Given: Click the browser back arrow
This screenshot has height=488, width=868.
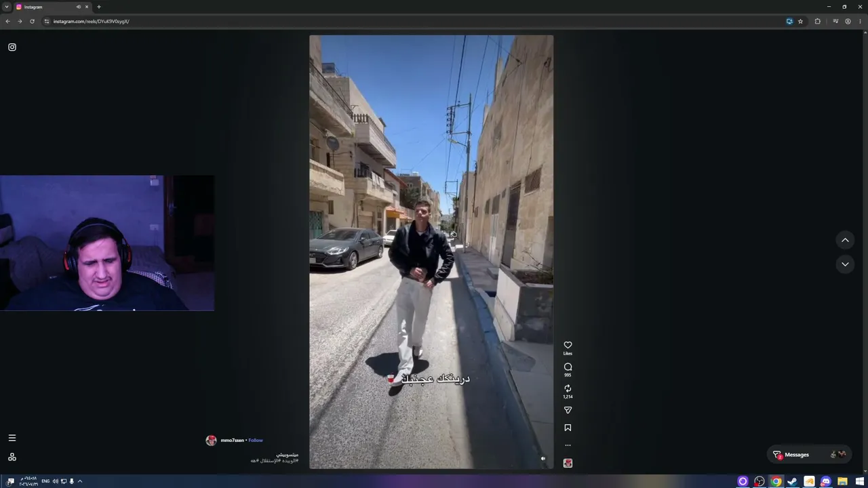Looking at the screenshot, I should (x=8, y=21).
